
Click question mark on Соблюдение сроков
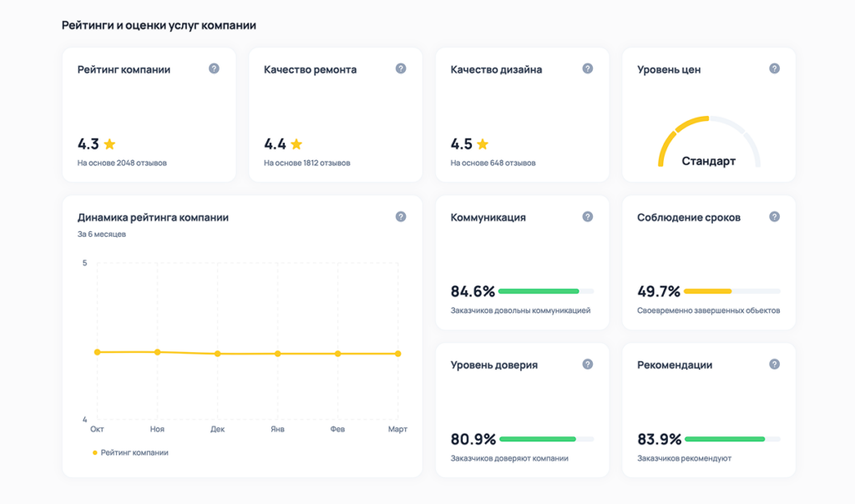pyautogui.click(x=774, y=216)
